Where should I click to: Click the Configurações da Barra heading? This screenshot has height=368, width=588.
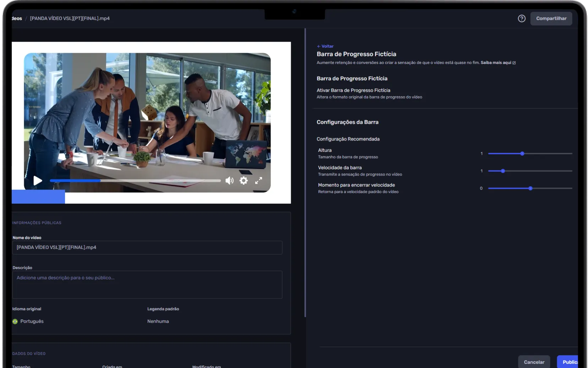[x=348, y=122]
